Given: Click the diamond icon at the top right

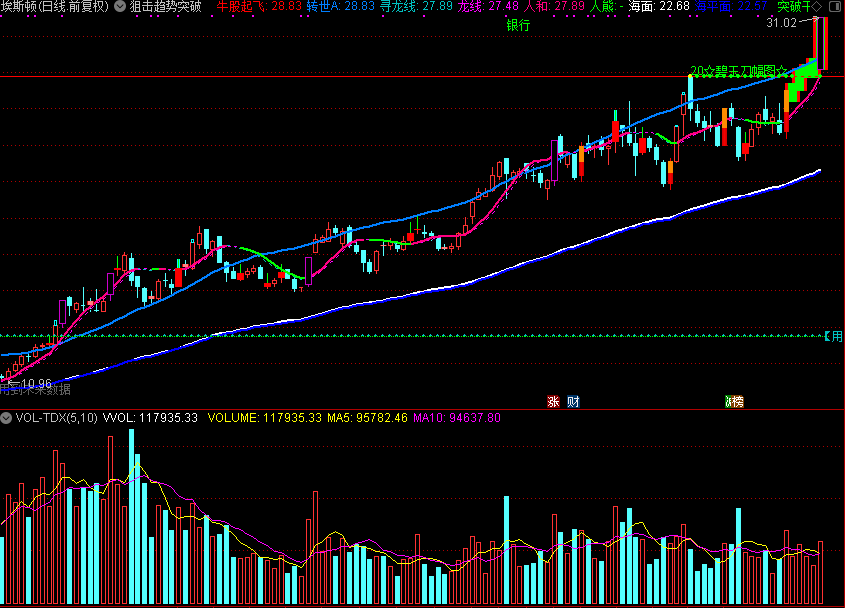Looking at the screenshot, I should [x=817, y=6].
